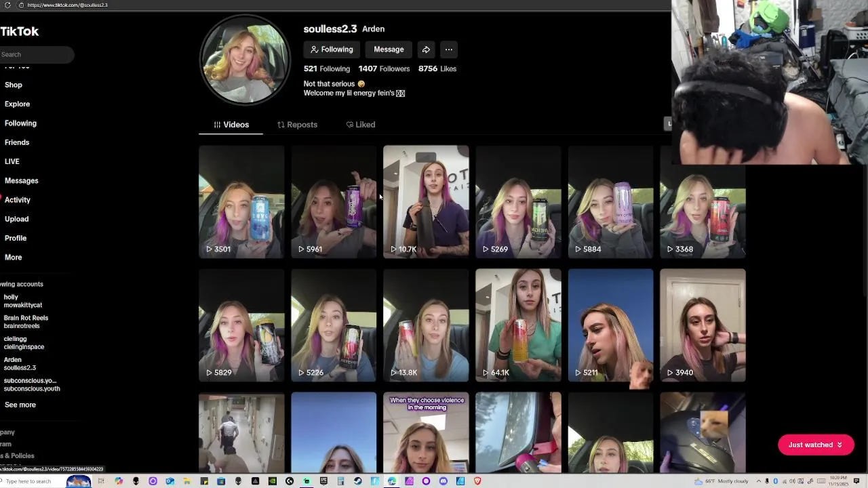Click into the TikTok Search field
The height and width of the screenshot is (488, 868).
tap(37, 54)
